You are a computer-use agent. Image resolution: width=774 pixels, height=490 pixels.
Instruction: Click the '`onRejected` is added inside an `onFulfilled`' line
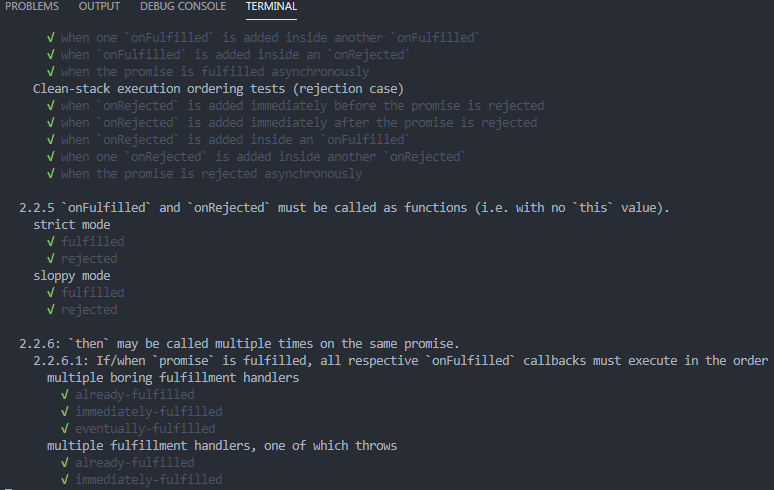click(x=235, y=140)
